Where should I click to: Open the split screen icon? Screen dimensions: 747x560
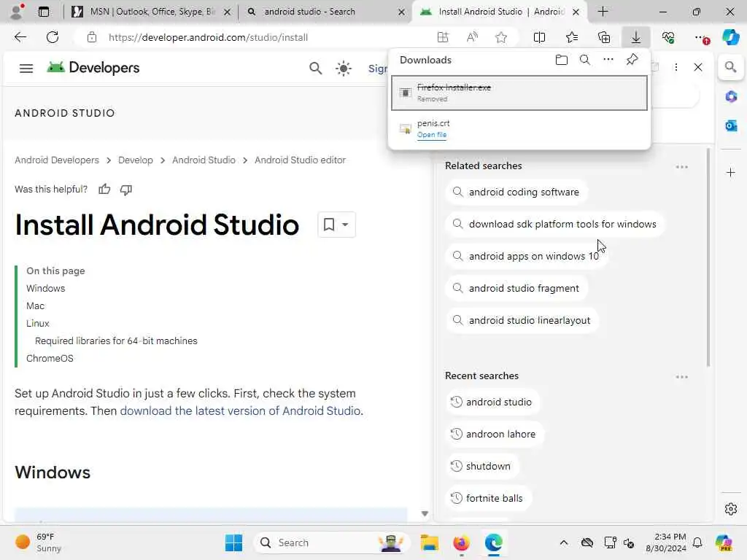click(x=539, y=37)
